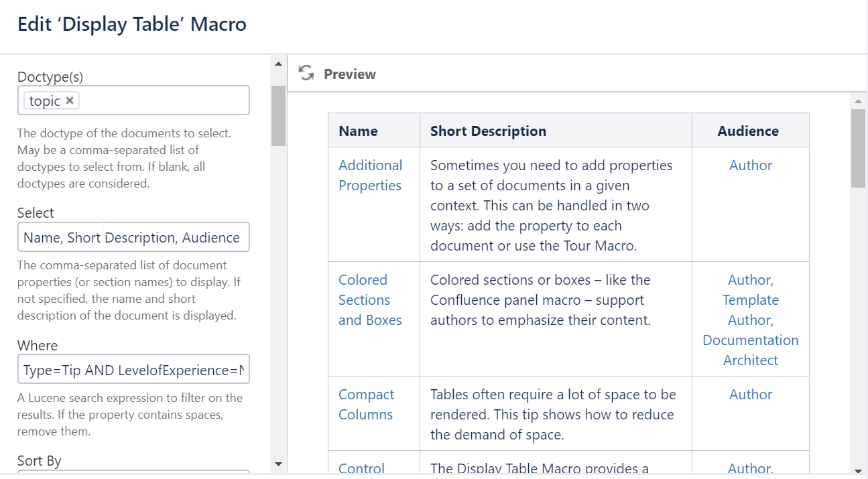Image resolution: width=868 pixels, height=479 pixels.
Task: Click the "Template Author" audience link
Action: (x=750, y=310)
